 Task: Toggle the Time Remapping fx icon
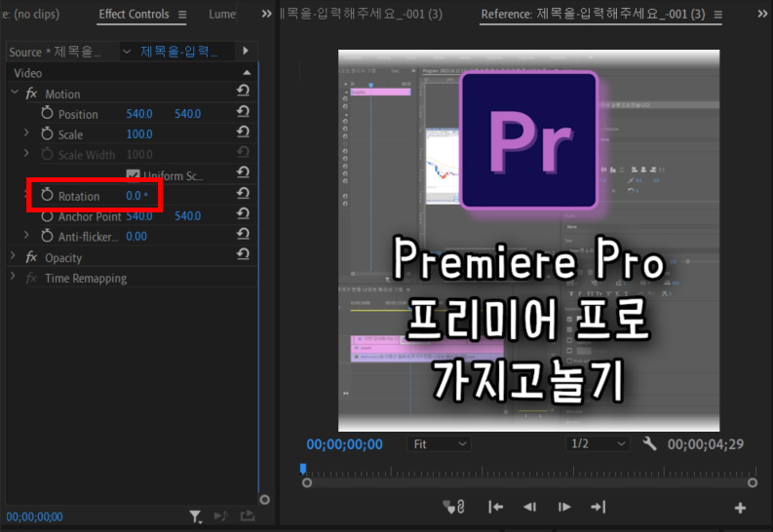point(31,278)
